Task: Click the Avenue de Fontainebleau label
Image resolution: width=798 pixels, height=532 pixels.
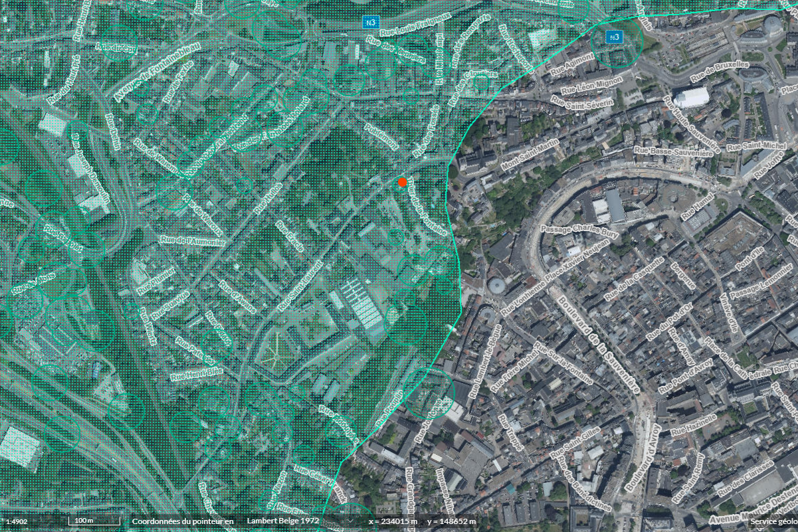Action: [x=157, y=71]
